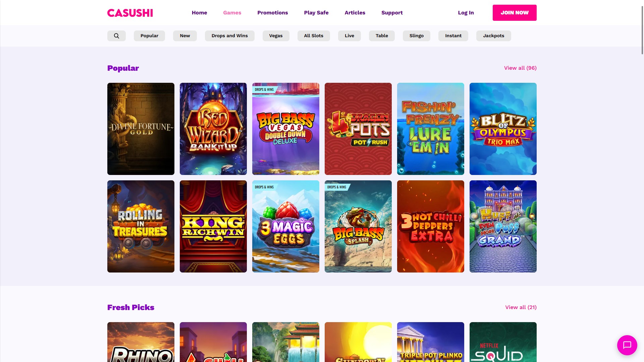
Task: Open Blitz of Olympus Trio Max
Action: click(503, 129)
